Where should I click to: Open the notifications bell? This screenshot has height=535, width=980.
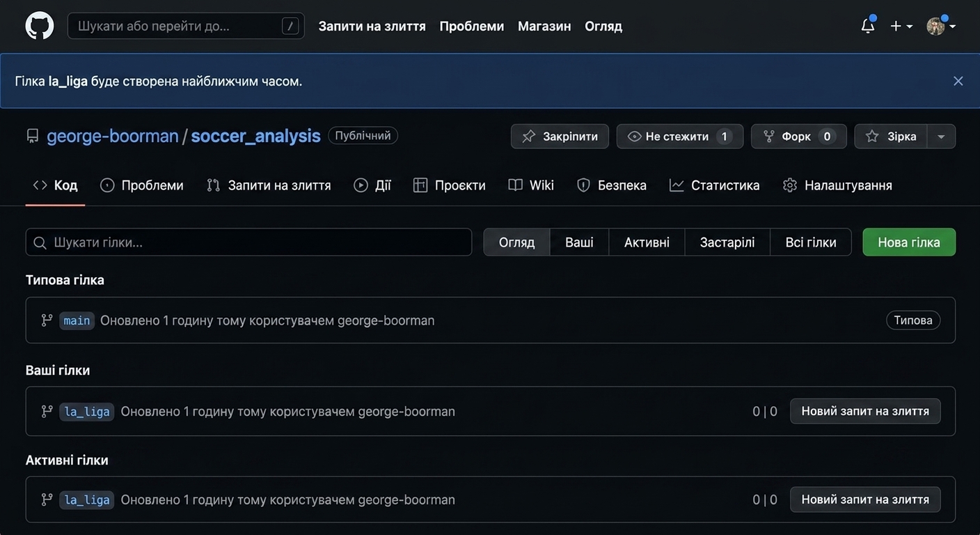coord(868,26)
